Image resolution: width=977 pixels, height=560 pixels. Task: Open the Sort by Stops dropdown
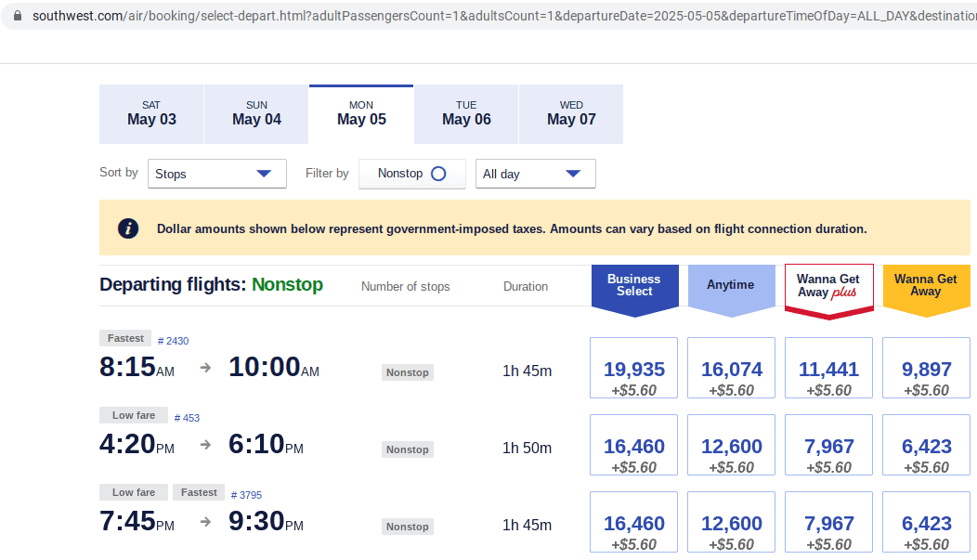click(x=216, y=174)
